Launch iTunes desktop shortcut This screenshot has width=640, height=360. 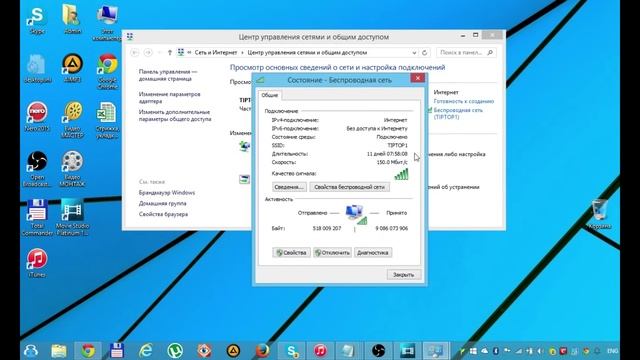pyautogui.click(x=37, y=262)
